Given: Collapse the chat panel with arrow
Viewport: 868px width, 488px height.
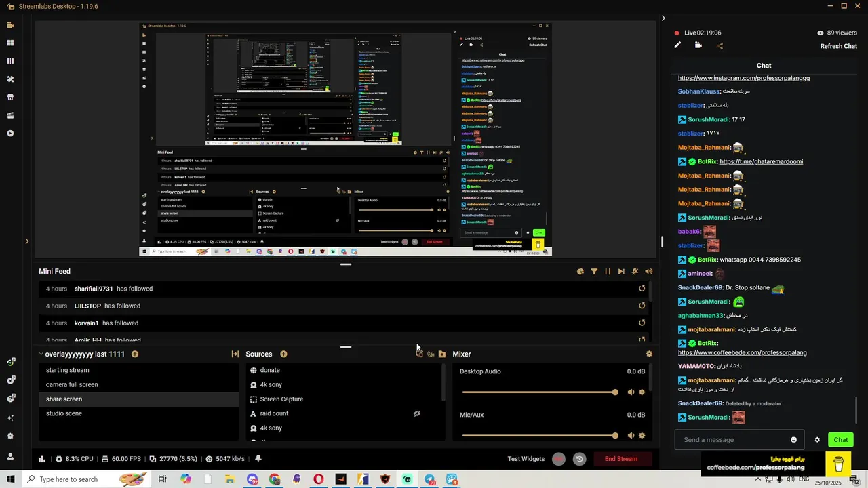Looking at the screenshot, I should pos(663,18).
